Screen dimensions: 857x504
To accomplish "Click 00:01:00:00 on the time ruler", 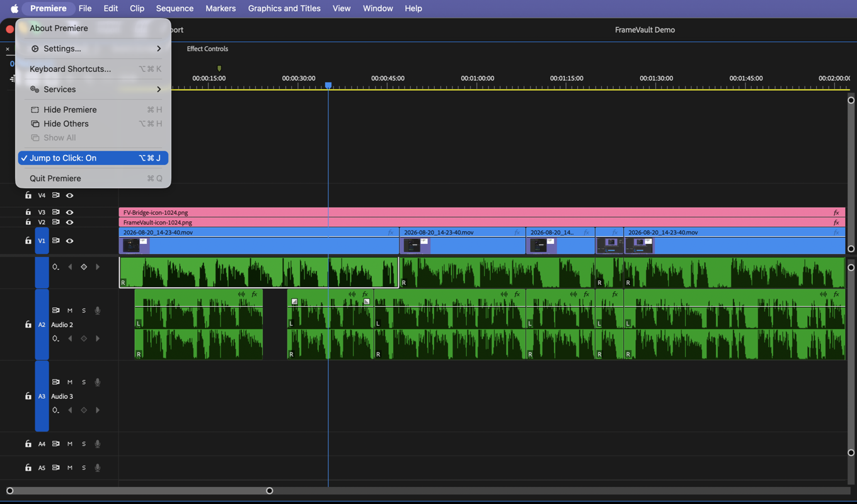I will (477, 78).
